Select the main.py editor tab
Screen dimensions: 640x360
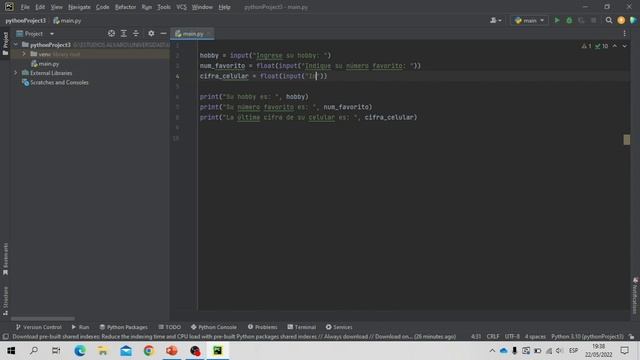click(192, 34)
